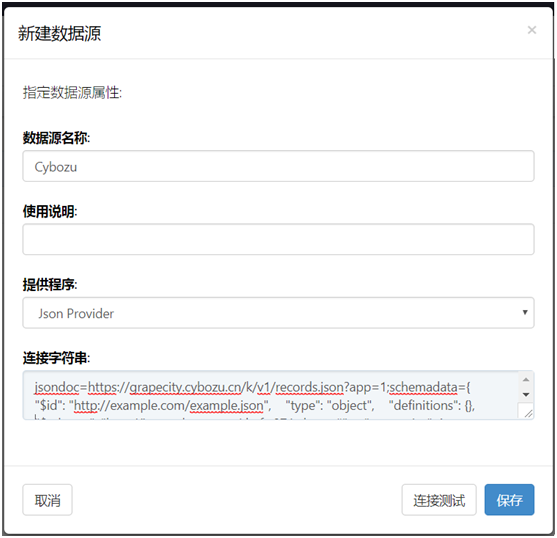This screenshot has height=538, width=557.
Task: Click the arrow on the 提供程序 combo box
Action: tap(525, 312)
